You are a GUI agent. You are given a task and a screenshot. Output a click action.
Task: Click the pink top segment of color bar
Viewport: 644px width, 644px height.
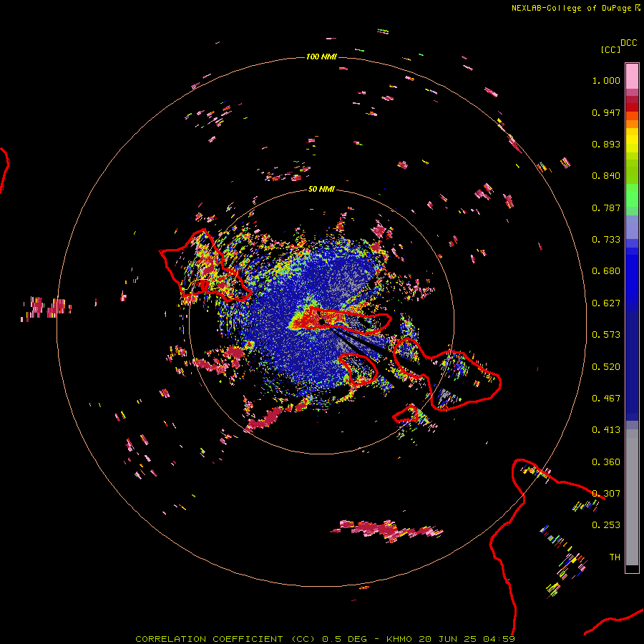tap(632, 77)
